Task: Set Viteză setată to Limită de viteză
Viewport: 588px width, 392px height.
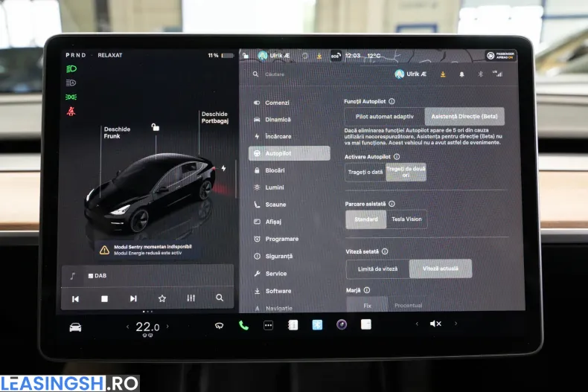Action: click(x=377, y=269)
